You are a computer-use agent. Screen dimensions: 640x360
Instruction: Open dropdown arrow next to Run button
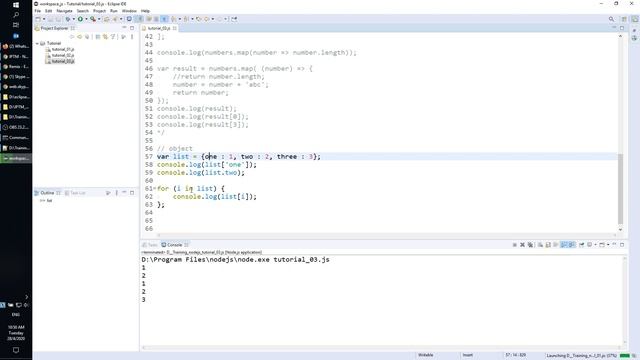86,19
